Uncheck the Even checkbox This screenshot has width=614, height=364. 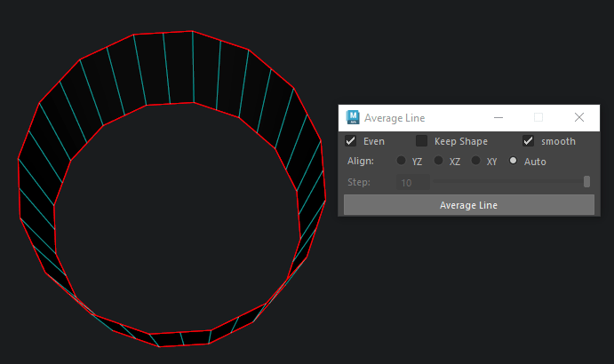coord(351,141)
